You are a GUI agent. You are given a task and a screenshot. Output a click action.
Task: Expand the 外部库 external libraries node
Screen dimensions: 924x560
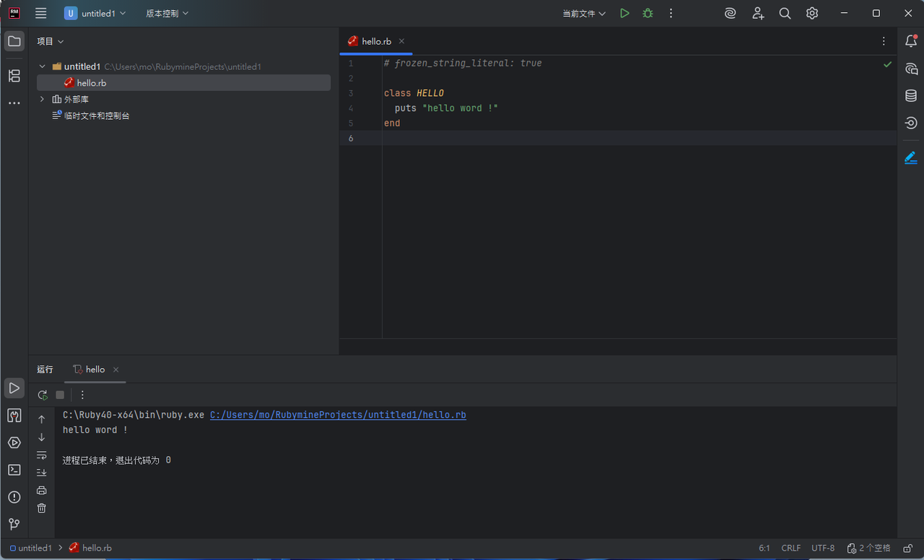point(43,99)
